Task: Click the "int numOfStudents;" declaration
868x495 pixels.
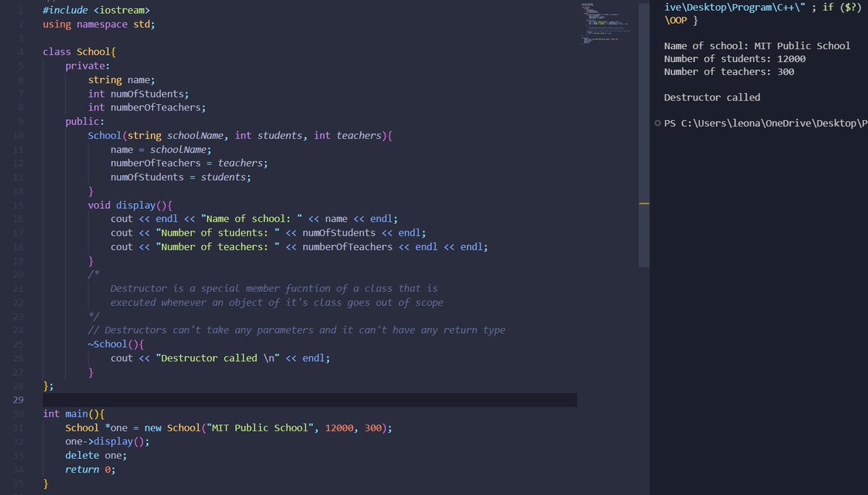Action: tap(138, 93)
